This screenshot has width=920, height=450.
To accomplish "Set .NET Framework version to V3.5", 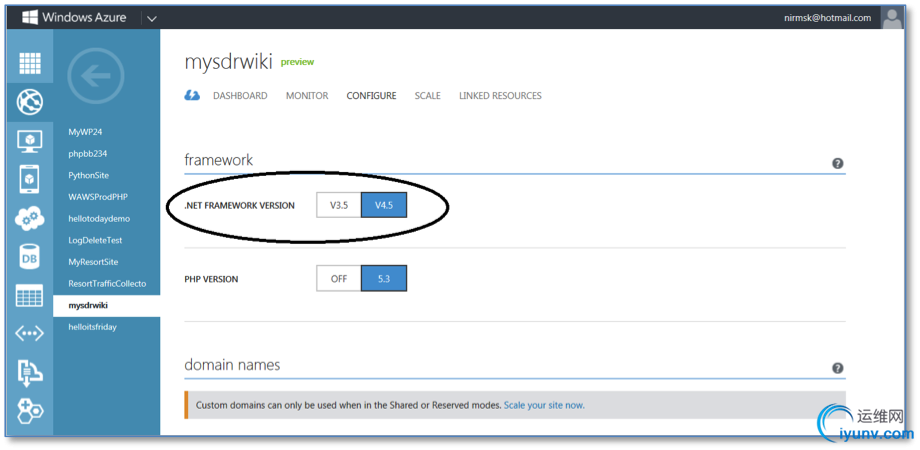I will [x=339, y=205].
